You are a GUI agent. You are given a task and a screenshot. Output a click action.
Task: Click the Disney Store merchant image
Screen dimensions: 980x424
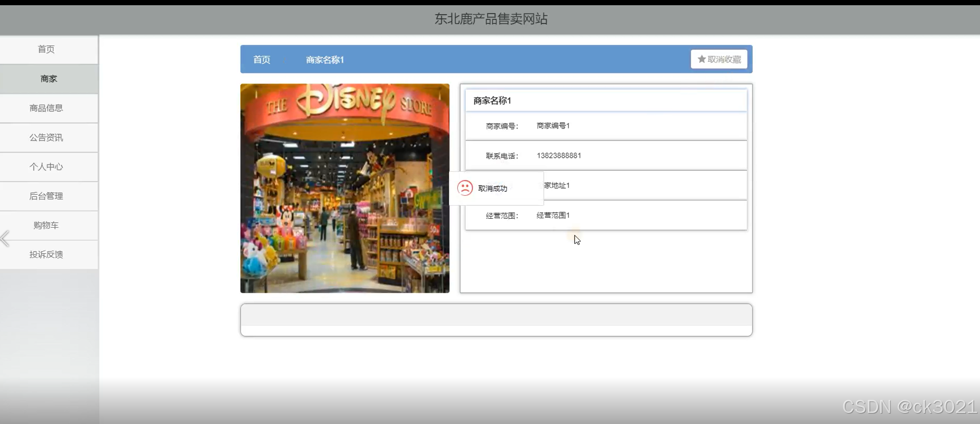[x=345, y=188]
